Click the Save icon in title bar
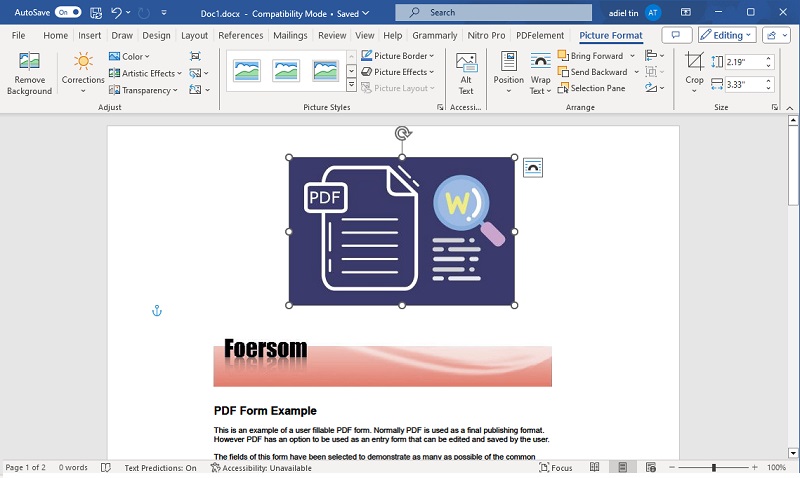800x478 pixels. click(x=96, y=13)
